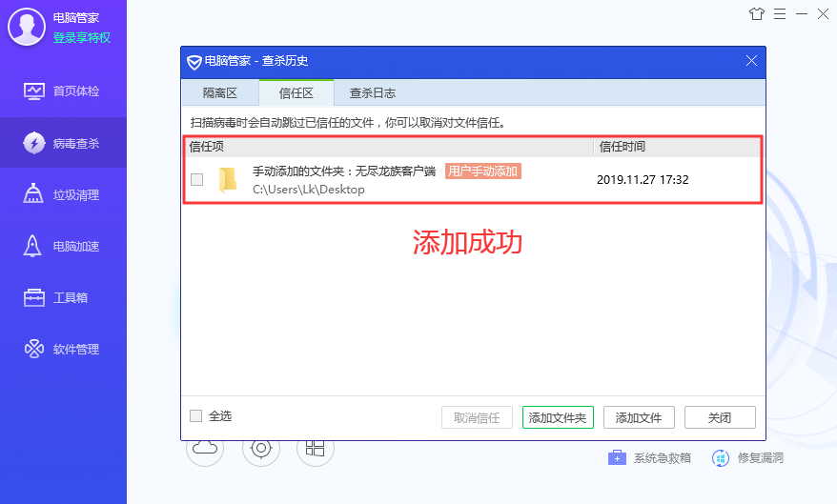The image size is (837, 504).
Task: Click path text C:\Users\Lk\Desktop
Action: click(309, 190)
